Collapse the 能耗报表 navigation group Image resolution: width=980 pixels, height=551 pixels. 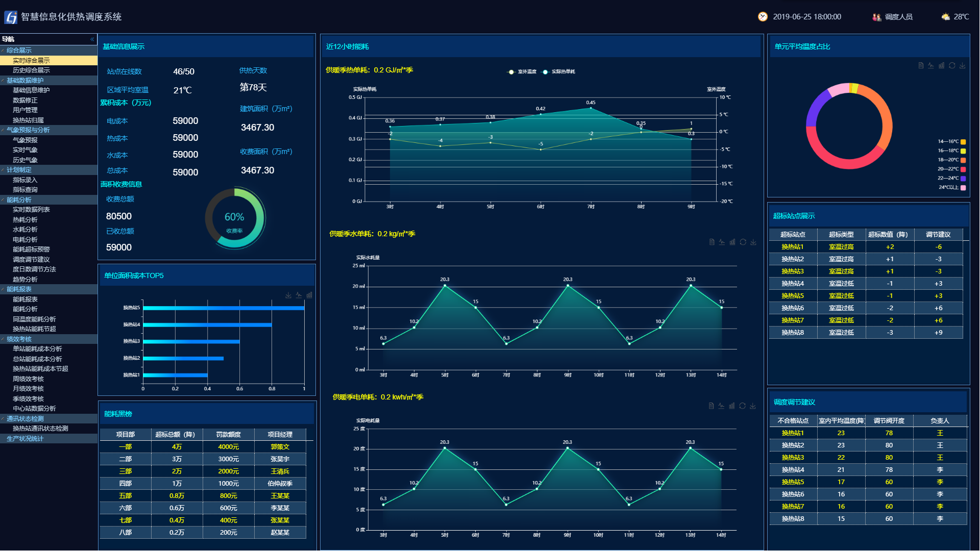pyautogui.click(x=48, y=289)
